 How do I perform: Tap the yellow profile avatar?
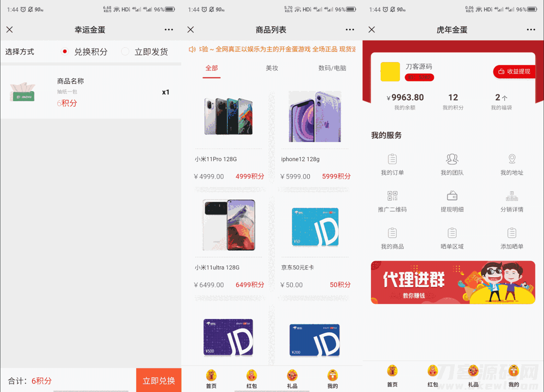point(390,72)
